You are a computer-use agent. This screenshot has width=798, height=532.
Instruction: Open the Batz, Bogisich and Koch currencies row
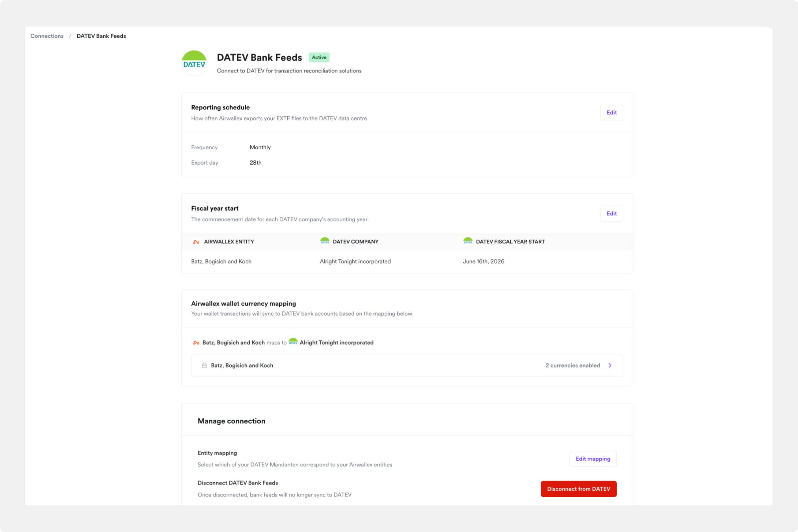pos(407,365)
